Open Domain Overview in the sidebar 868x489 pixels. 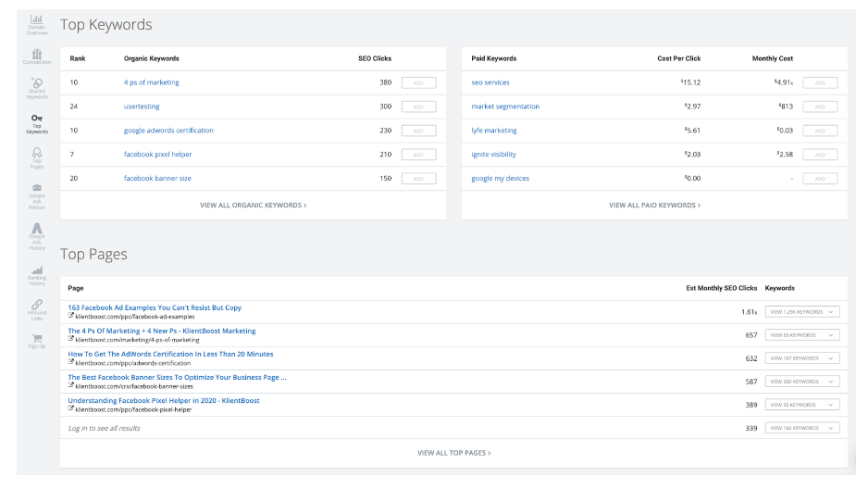tap(36, 24)
